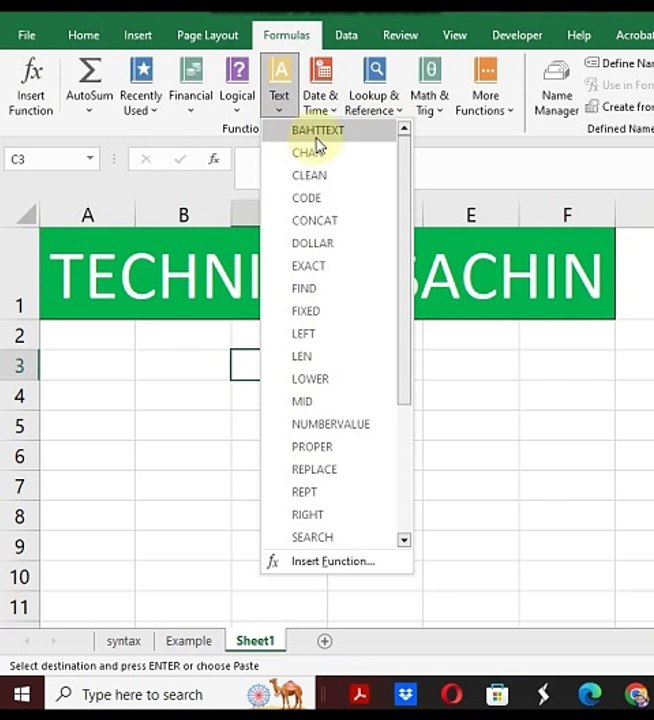
Task: Open the Math & Trig functions icon
Action: (430, 70)
